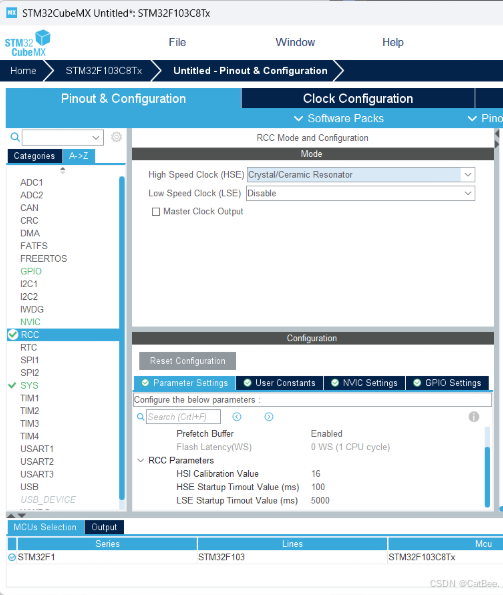Expand the Software Packs menu
Screen dimensions: 503x595
coord(339,118)
